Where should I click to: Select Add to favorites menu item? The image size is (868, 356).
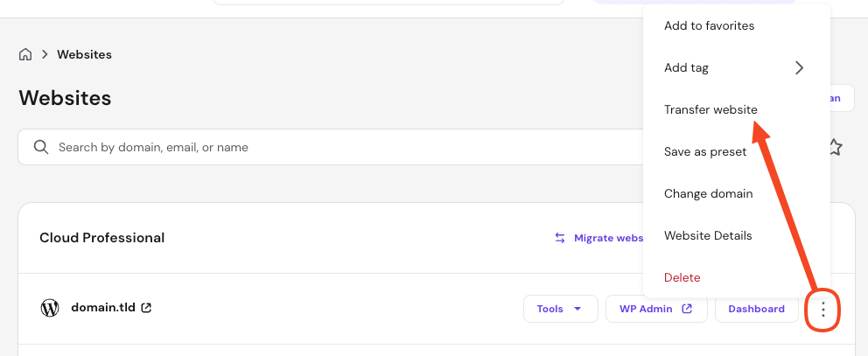709,25
